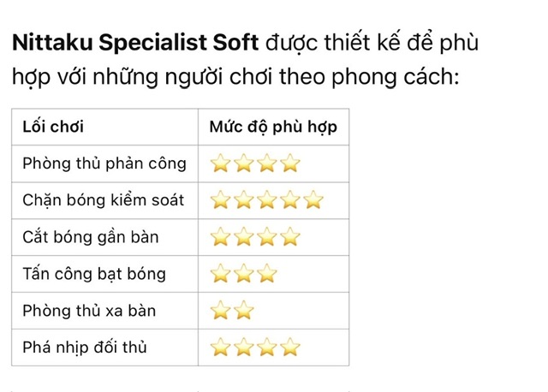Click first star in 'Phòng thủ phản công' row
This screenshot has height=392, width=548.
(221, 163)
